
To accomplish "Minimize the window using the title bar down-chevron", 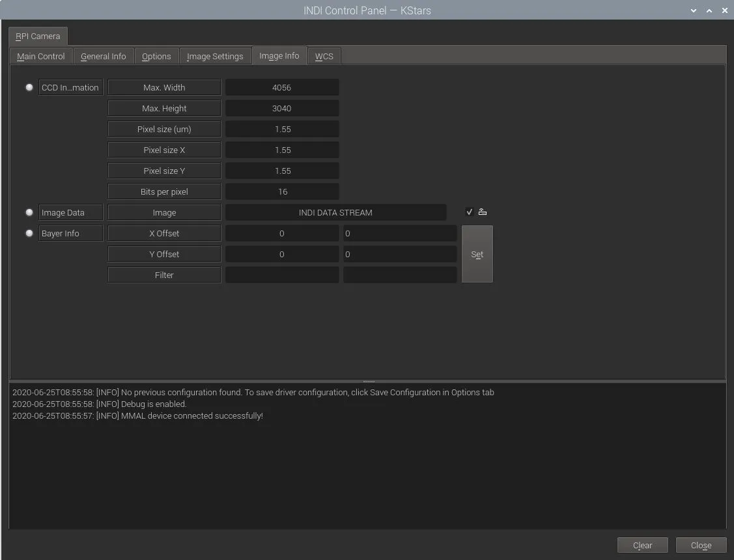I will pyautogui.click(x=693, y=10).
